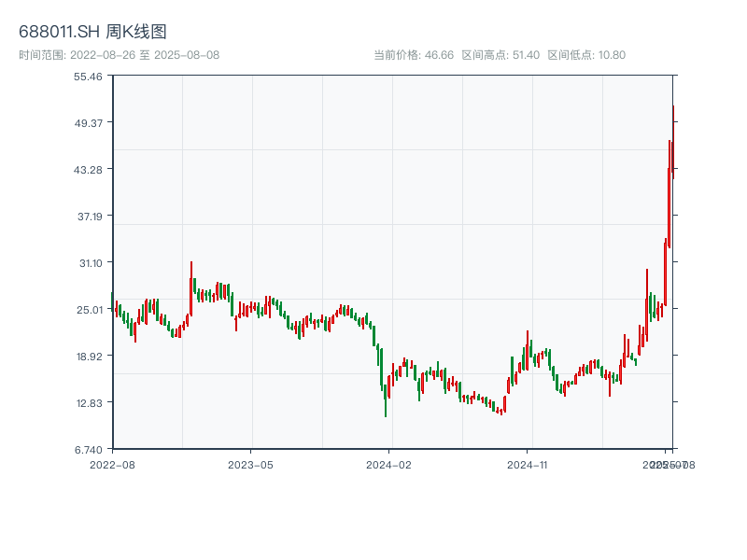Click the 当前价格 46.66 label
Screen dimensions: 747x560
tap(414, 55)
